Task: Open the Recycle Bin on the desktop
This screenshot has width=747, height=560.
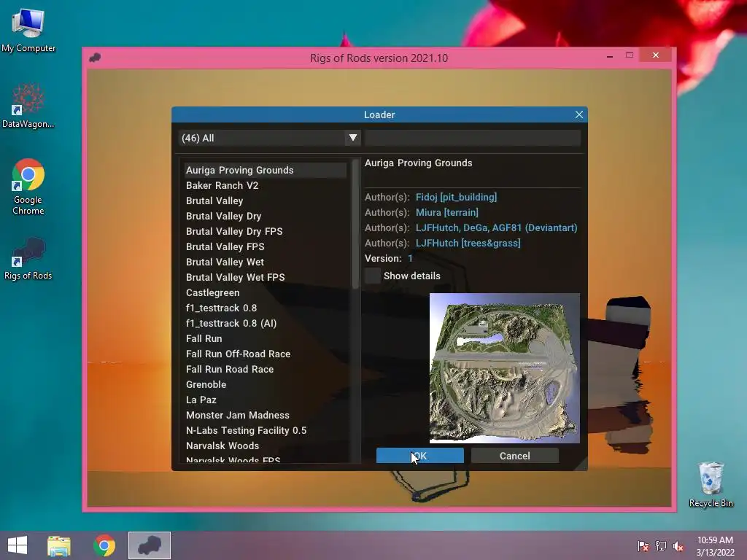Action: 711,485
